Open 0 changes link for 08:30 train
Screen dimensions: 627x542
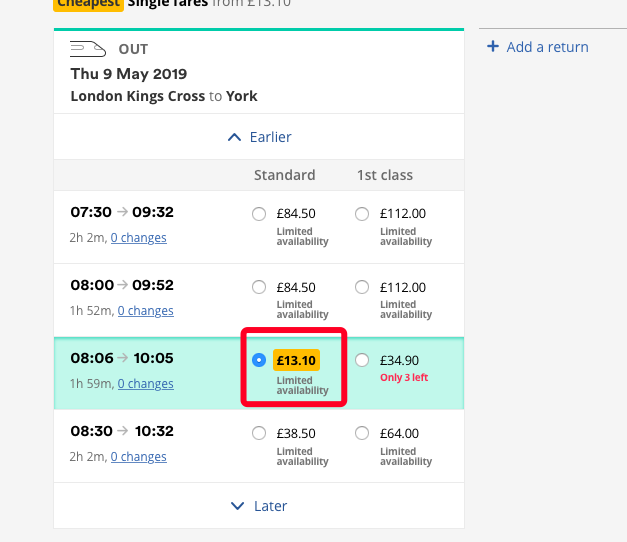pos(138,457)
